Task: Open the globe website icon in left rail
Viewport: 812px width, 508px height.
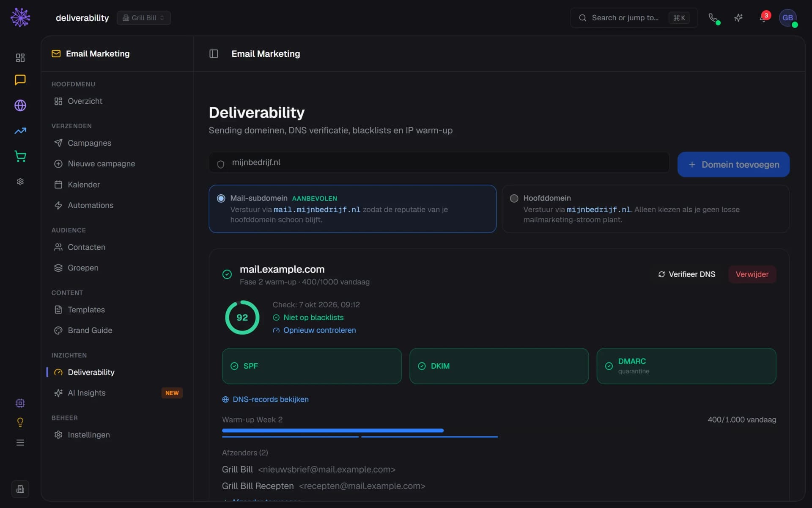Action: point(20,105)
